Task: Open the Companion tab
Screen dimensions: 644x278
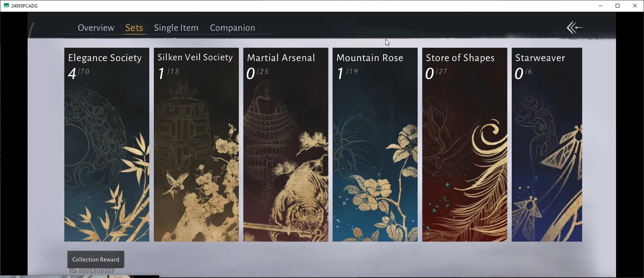Action: [x=232, y=28]
